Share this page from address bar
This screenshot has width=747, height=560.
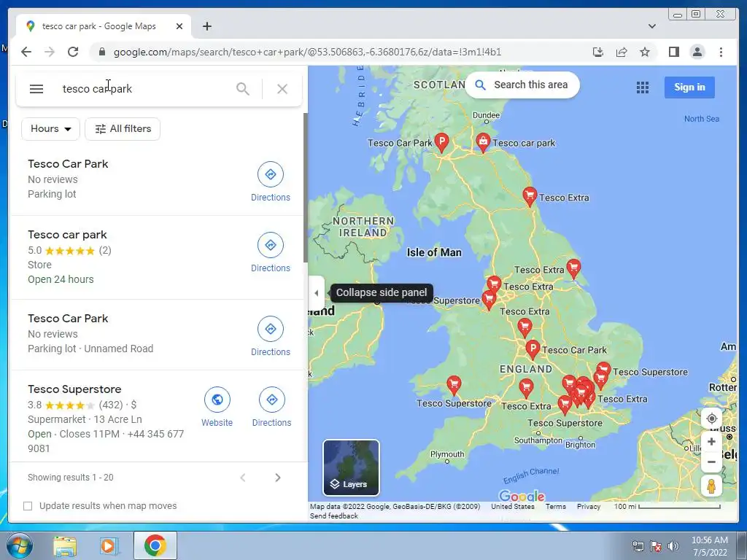coord(622,52)
